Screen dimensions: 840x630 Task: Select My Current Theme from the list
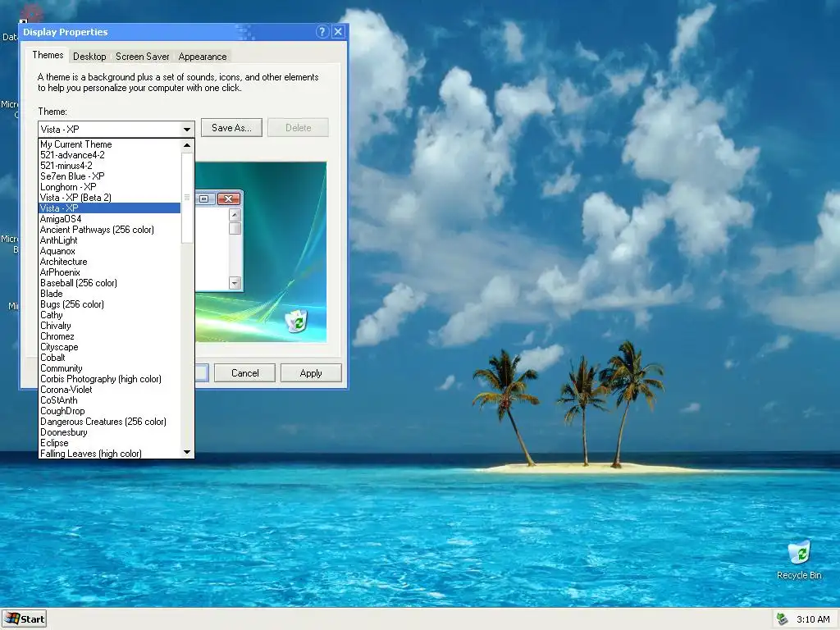pyautogui.click(x=110, y=144)
